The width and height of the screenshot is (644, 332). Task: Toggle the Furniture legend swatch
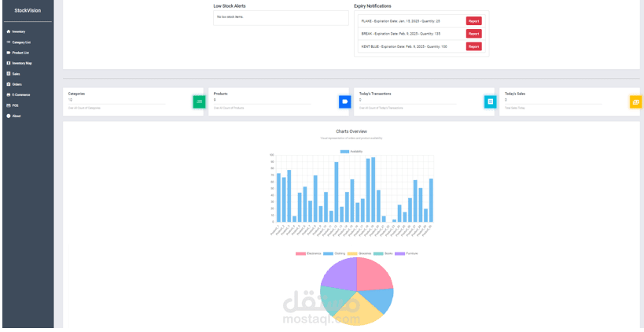(x=399, y=253)
